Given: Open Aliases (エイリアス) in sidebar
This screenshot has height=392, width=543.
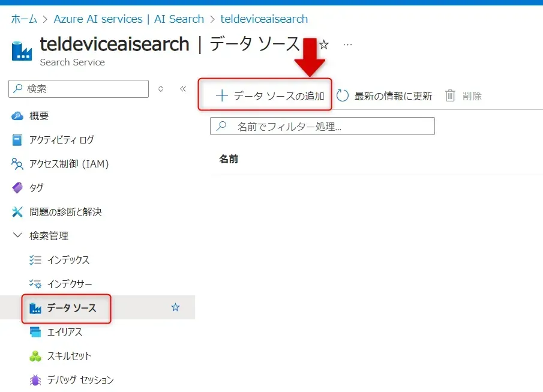Looking at the screenshot, I should [64, 332].
